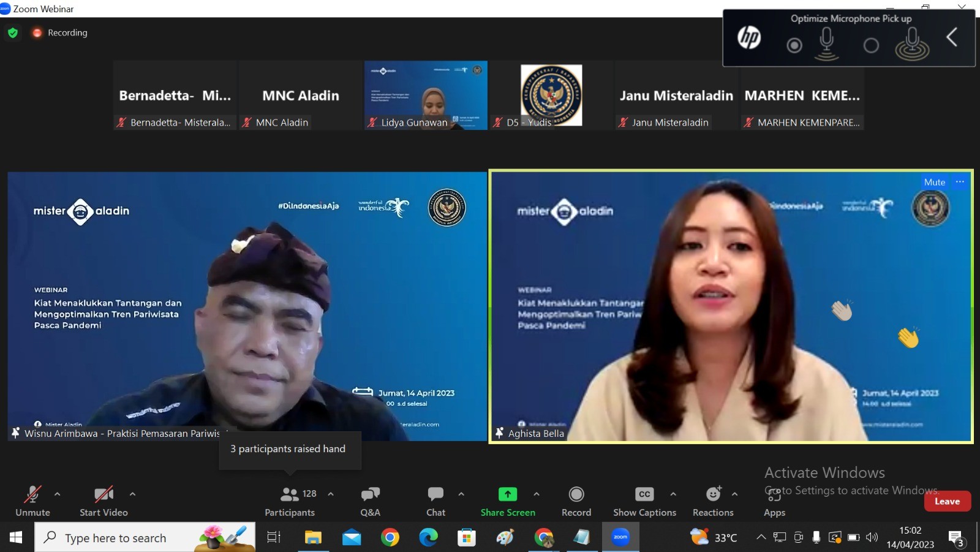Select first radio option in HP microphone panel

click(794, 45)
